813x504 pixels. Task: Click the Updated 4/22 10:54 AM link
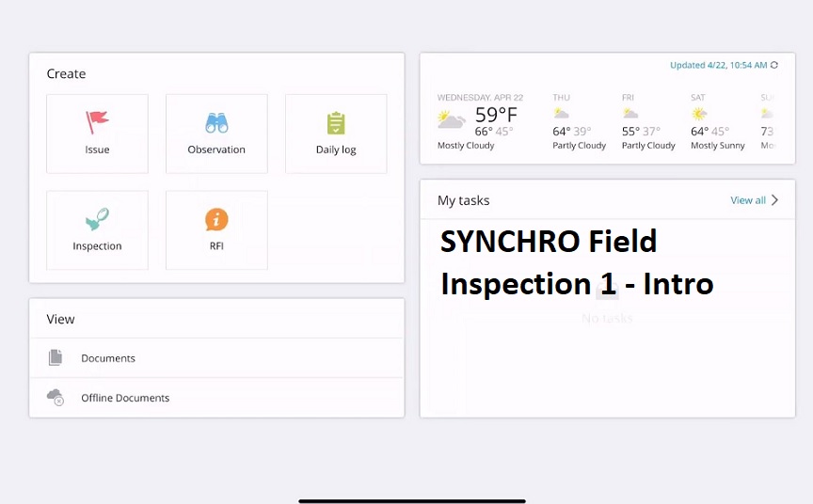click(x=718, y=65)
